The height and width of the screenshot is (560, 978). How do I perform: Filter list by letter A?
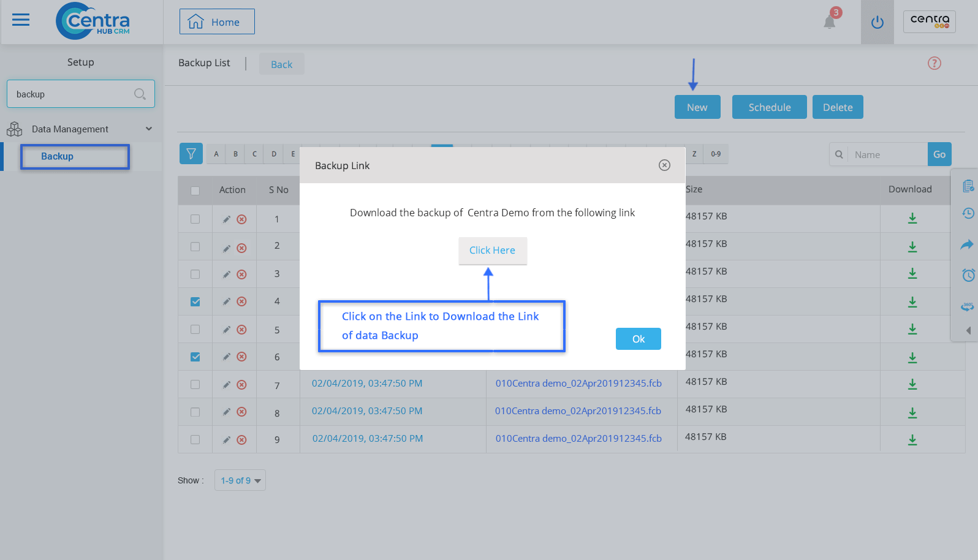pos(216,154)
